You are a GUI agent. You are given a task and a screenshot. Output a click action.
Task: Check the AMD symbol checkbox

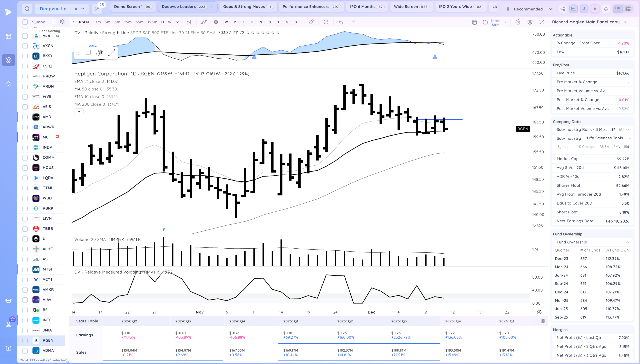25,117
